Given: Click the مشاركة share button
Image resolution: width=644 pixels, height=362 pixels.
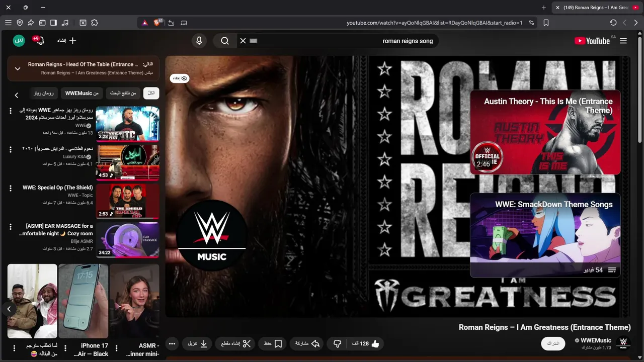Looking at the screenshot, I should [x=307, y=344].
